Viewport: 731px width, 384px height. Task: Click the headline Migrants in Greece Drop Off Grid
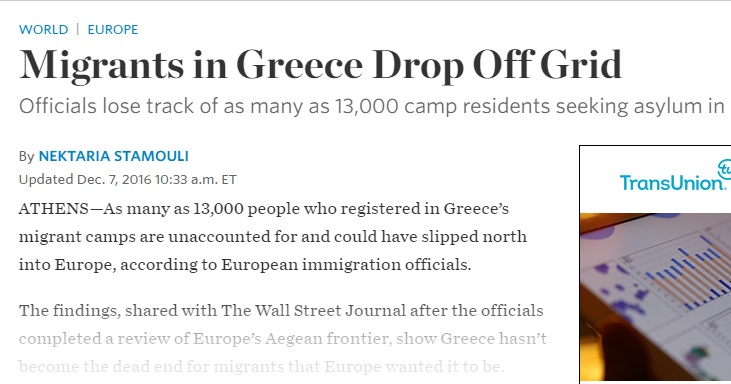point(320,65)
